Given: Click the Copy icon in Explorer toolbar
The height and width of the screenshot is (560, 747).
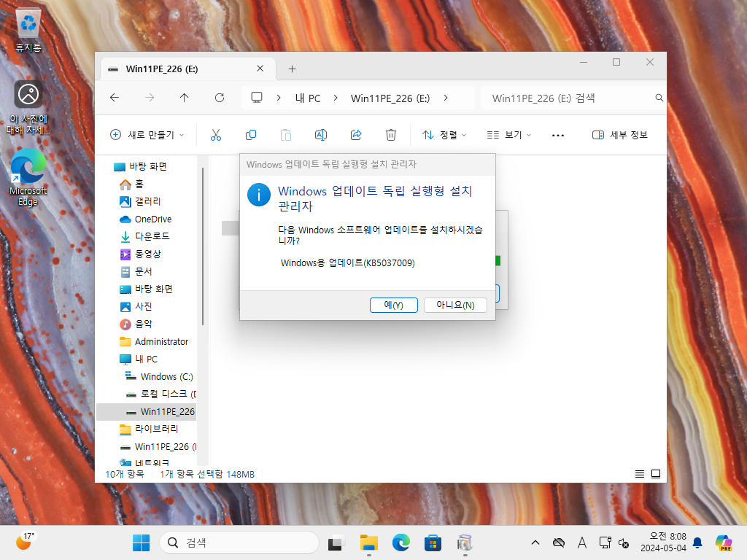Looking at the screenshot, I should (251, 135).
